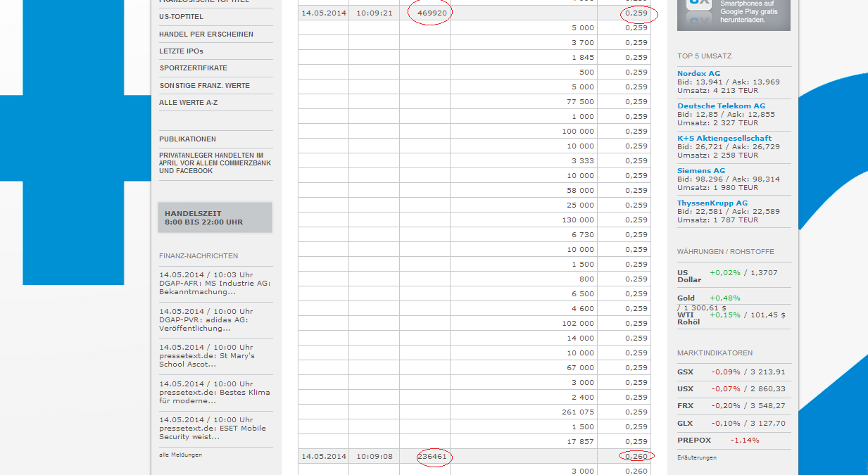The height and width of the screenshot is (475, 868).
Task: Click the MARKTINDIKATOREN heading
Action: click(x=715, y=353)
